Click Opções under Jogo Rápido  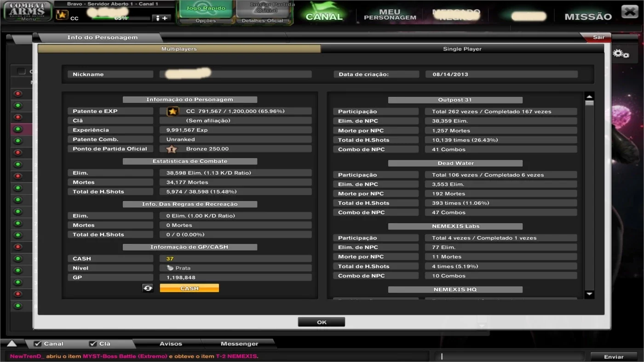click(206, 21)
